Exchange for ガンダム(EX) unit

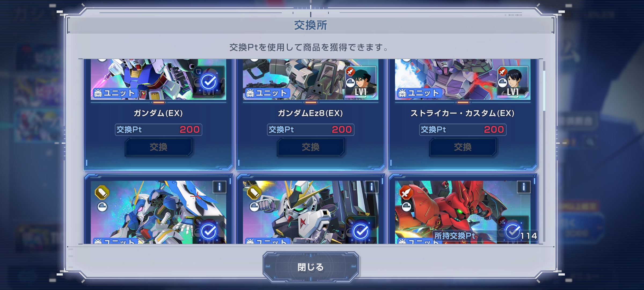[158, 147]
